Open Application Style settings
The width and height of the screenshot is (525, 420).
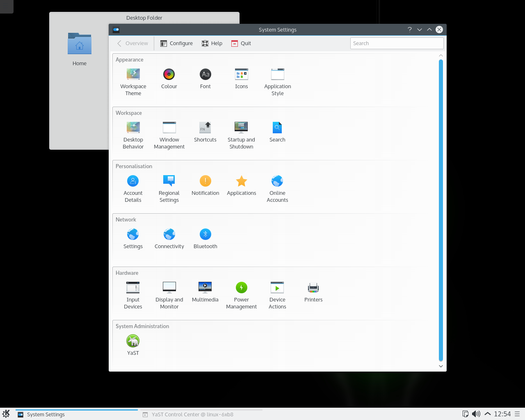pos(278,82)
